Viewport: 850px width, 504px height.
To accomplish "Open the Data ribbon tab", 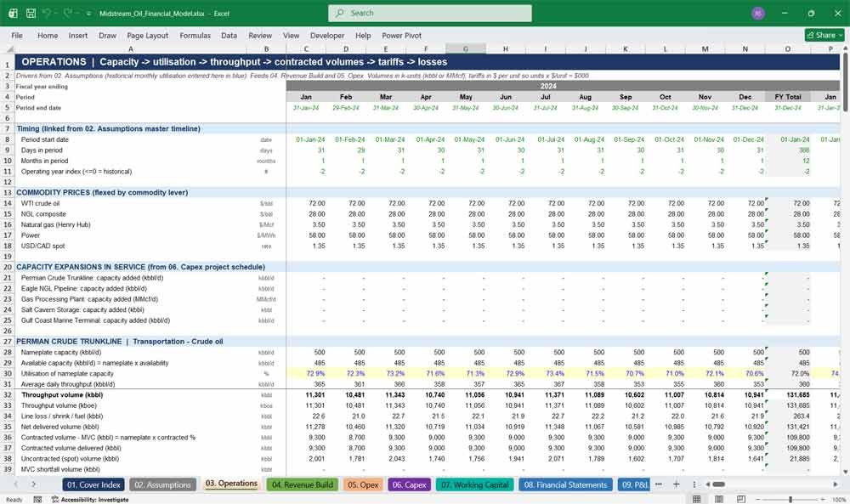I will click(x=229, y=35).
